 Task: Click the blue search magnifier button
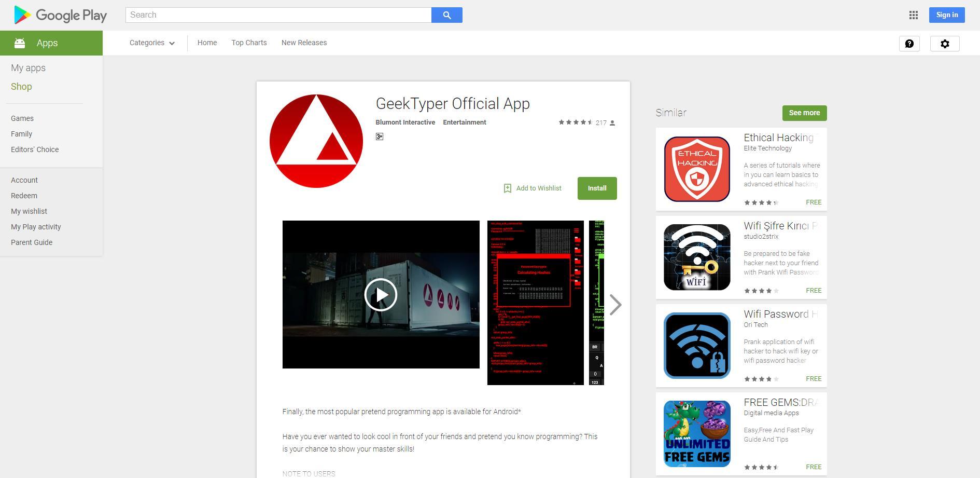tap(447, 15)
